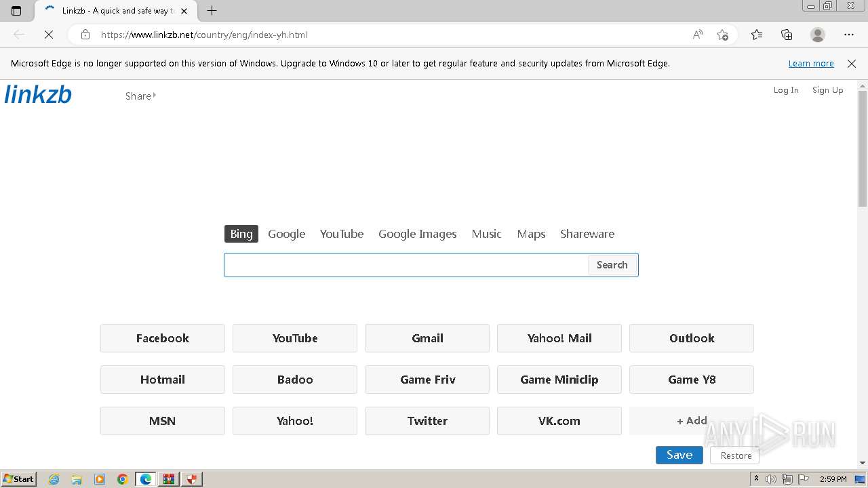
Task: Open Read aloud in address bar
Action: 698,35
